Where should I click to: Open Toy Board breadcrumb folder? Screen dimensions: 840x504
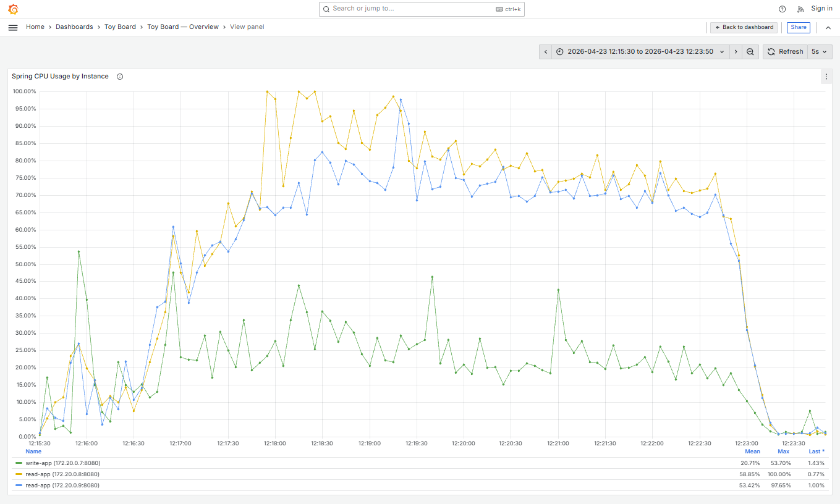(x=120, y=27)
